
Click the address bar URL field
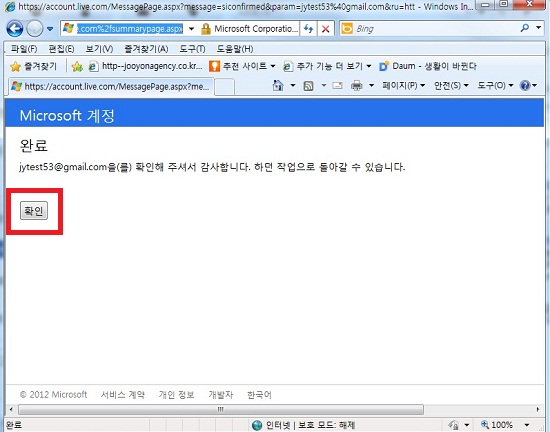click(130, 29)
